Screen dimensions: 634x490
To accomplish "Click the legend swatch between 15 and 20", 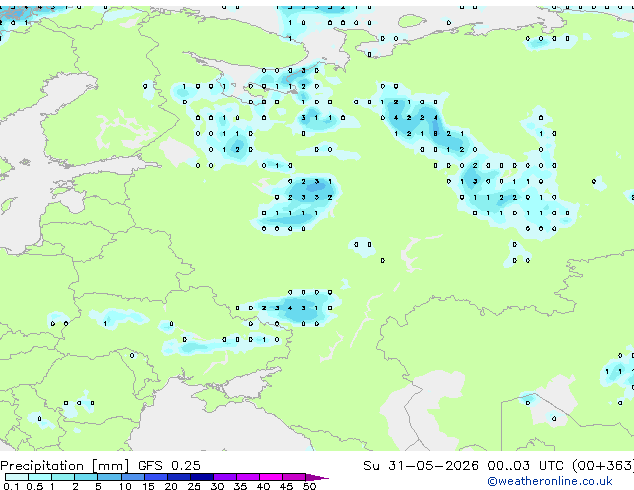I will (156, 477).
